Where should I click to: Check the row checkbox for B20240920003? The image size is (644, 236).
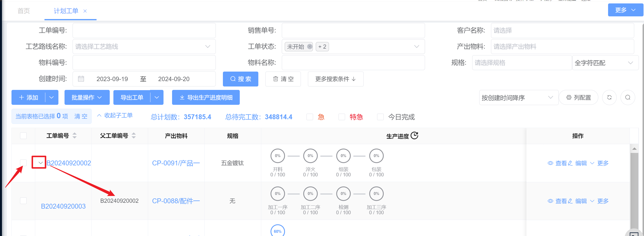[23, 201]
